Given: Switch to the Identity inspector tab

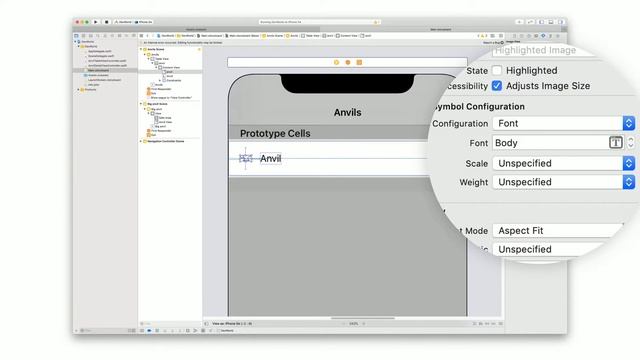Looking at the screenshot, I should click(x=536, y=36).
